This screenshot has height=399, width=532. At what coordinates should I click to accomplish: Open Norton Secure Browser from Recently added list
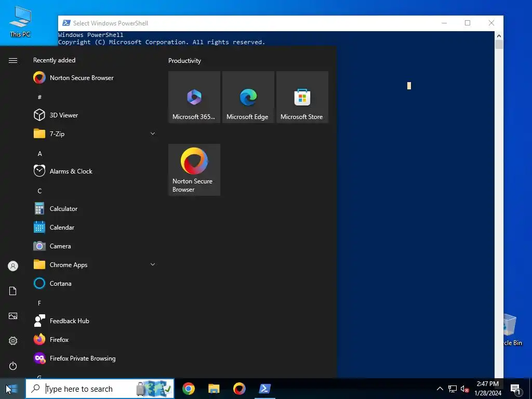(x=94, y=78)
